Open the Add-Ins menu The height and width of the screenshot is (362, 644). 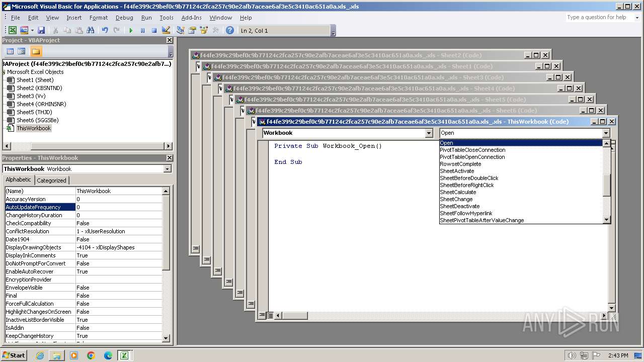[x=191, y=18]
